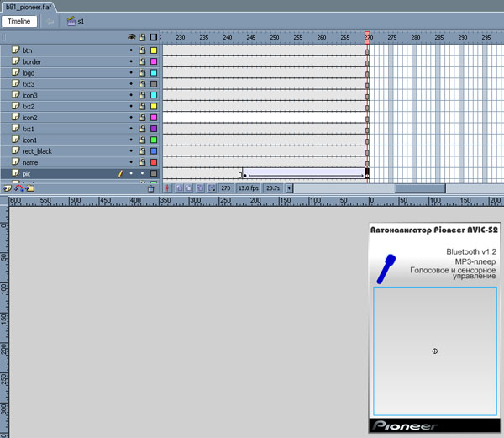Image resolution: width=504 pixels, height=438 pixels.
Task: Open the b81_pioneer.fla document tab
Action: [x=29, y=7]
